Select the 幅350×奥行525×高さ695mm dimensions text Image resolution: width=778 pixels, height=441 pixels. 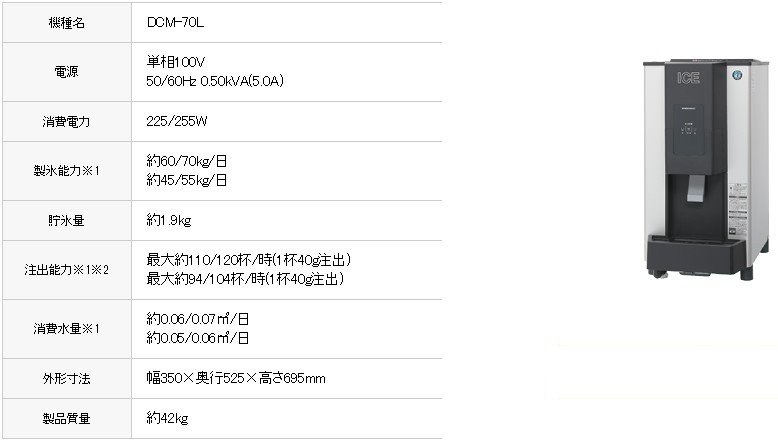pyautogui.click(x=236, y=378)
